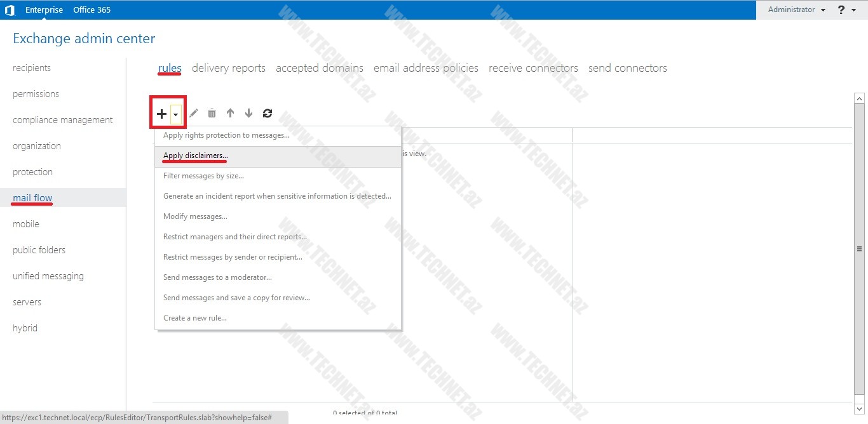This screenshot has width=868, height=424.
Task: Open the send connectors tab
Action: [627, 68]
